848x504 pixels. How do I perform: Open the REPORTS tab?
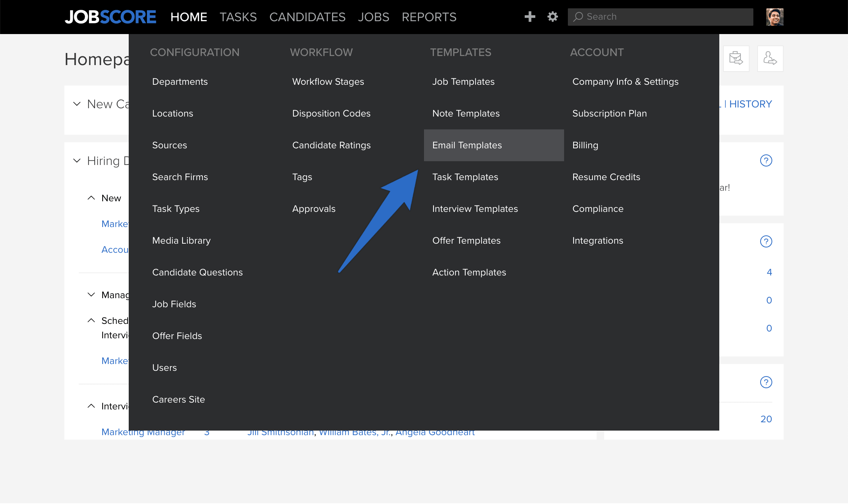[429, 17]
